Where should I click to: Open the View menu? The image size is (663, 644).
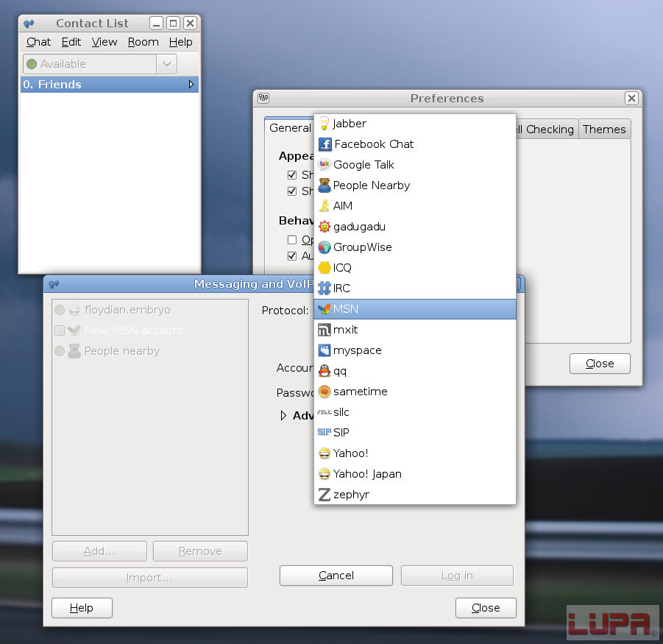[x=104, y=42]
